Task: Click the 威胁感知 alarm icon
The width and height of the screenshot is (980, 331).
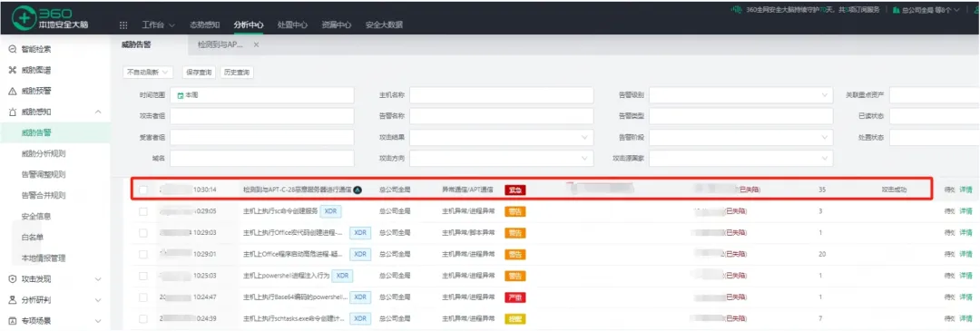Action: tap(12, 112)
